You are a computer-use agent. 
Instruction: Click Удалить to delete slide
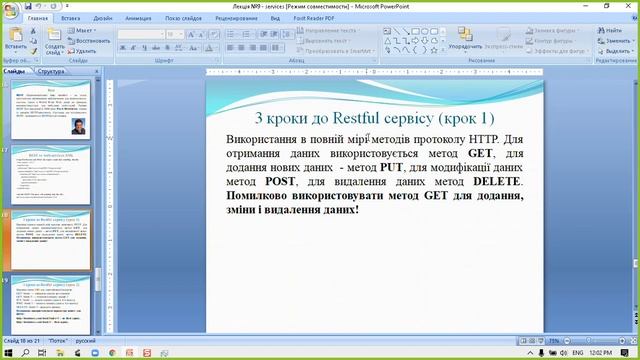[x=82, y=51]
